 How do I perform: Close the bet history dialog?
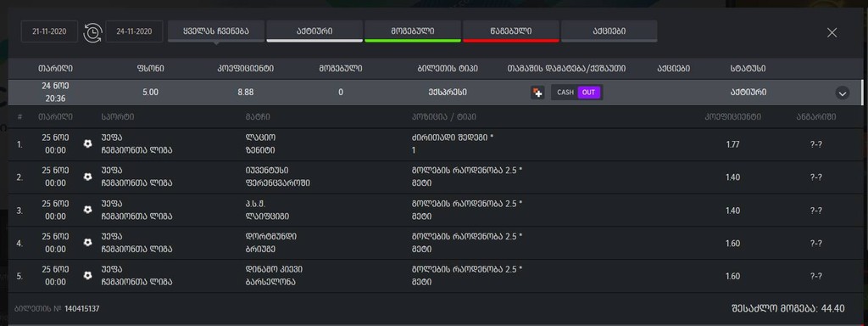[832, 33]
